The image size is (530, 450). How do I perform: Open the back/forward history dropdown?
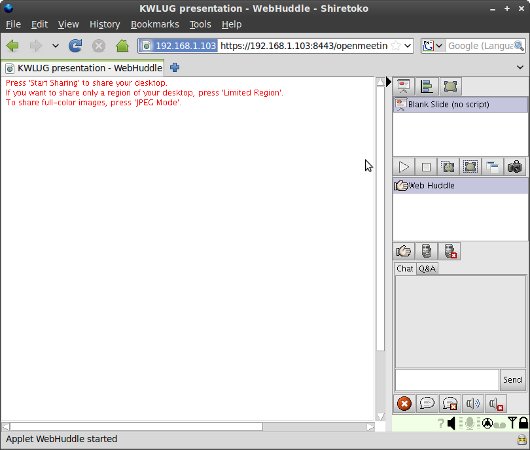click(x=55, y=46)
